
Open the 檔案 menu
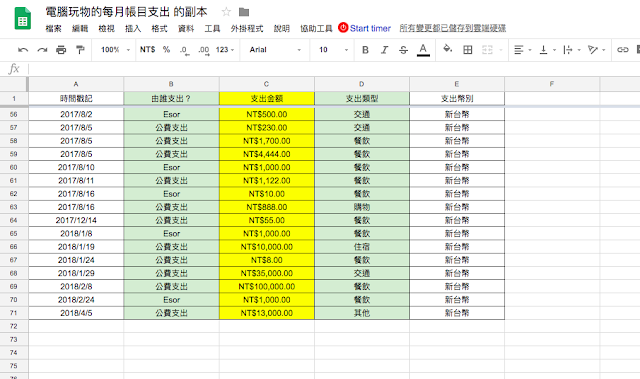[53, 28]
